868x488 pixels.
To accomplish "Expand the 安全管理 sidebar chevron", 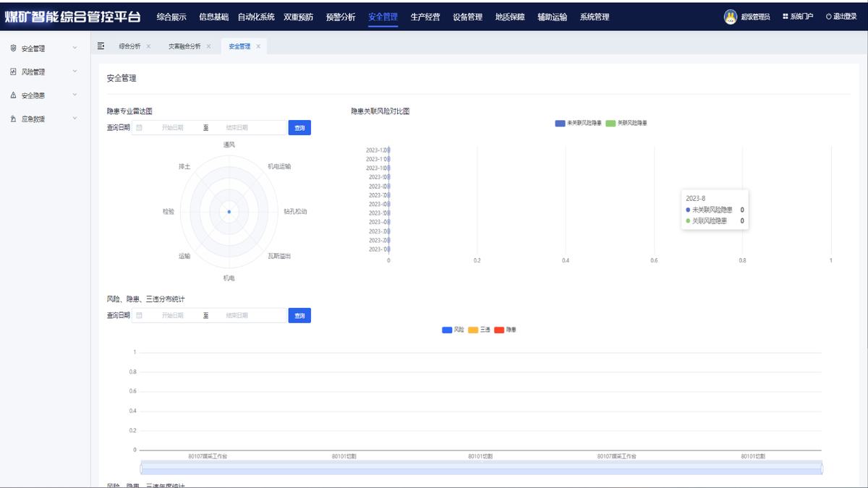I will click(x=75, y=48).
